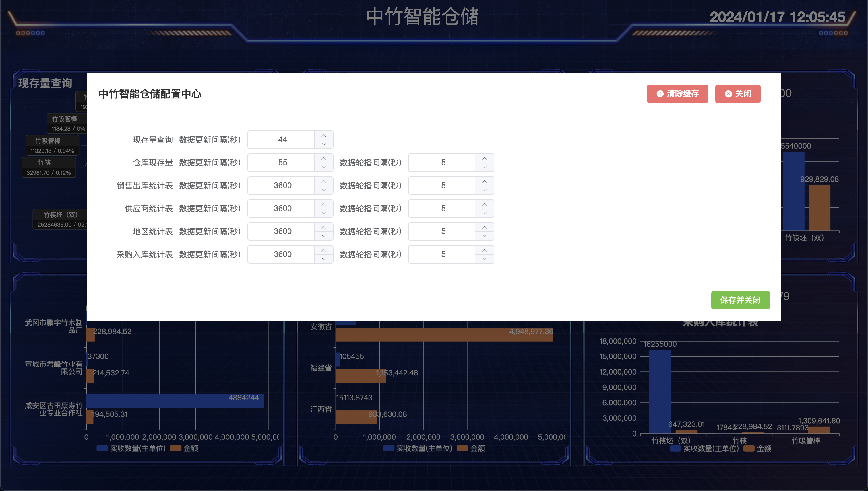
Task: Click the 933,630.08 bar for 江西省
Action: pos(356,418)
